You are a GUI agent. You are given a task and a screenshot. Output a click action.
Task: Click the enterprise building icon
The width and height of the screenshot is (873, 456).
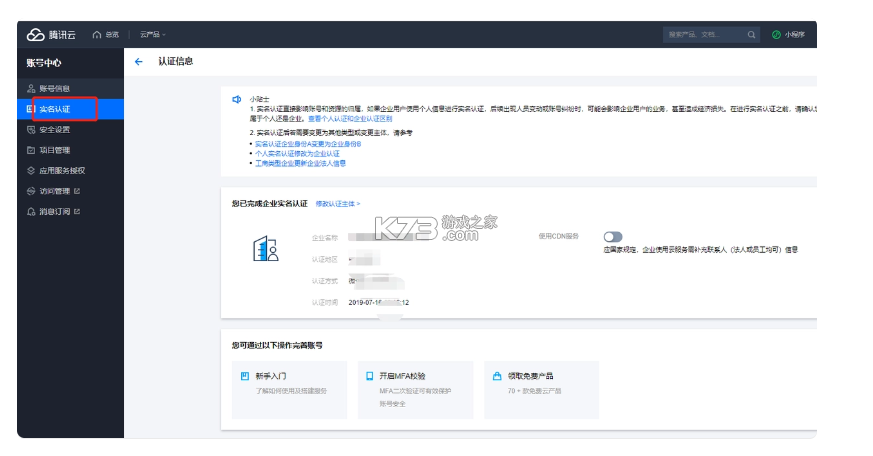pyautogui.click(x=266, y=248)
